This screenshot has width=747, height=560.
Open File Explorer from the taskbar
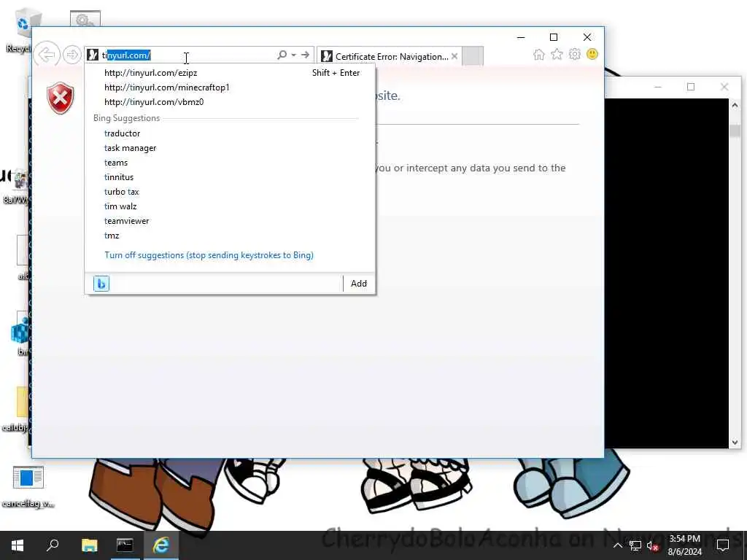(89, 545)
